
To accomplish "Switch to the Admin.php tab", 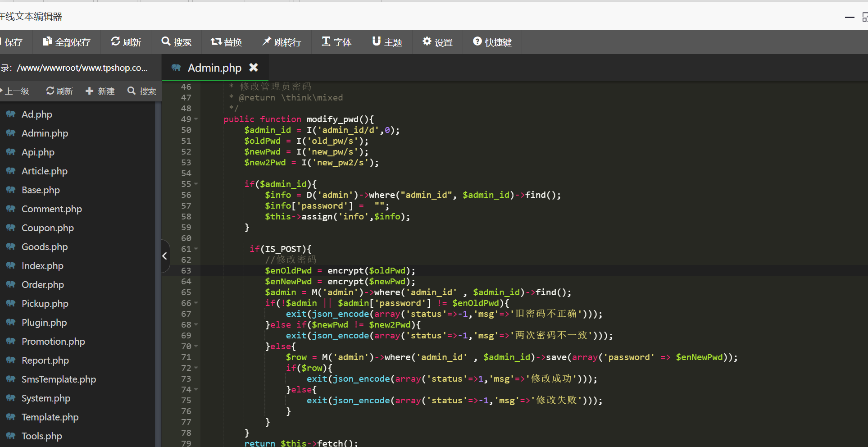I will coord(215,68).
